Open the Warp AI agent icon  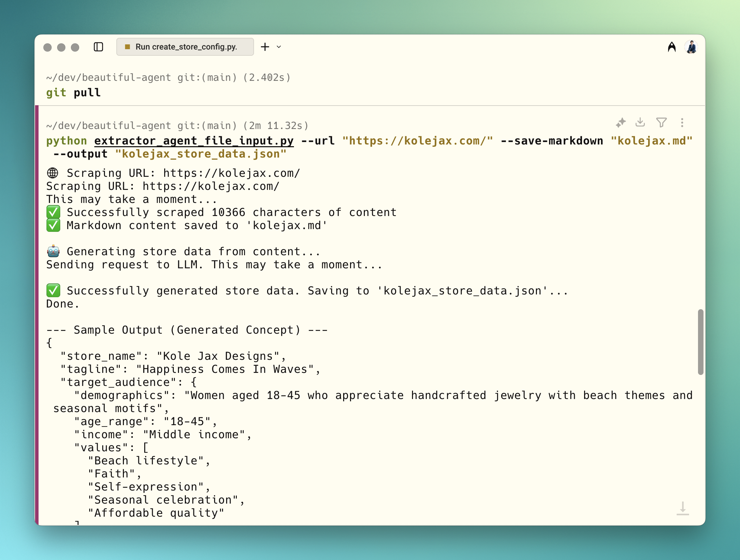672,47
